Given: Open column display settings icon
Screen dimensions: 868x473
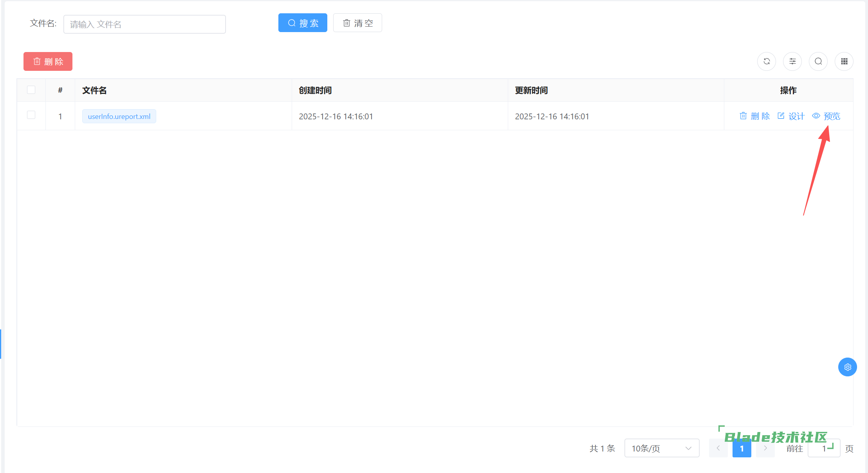Looking at the screenshot, I should coord(792,61).
